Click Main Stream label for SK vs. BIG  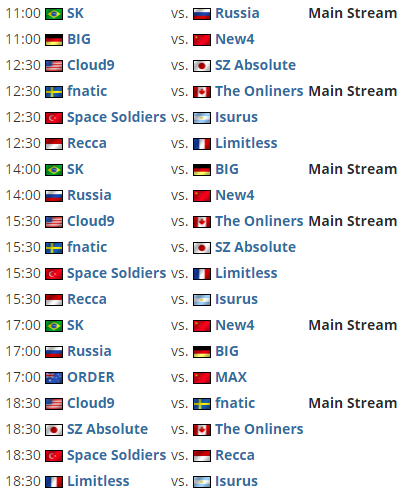tap(353, 169)
